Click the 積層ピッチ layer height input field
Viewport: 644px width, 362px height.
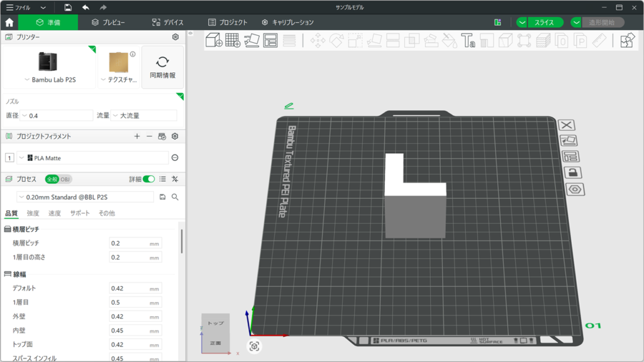[129, 243]
